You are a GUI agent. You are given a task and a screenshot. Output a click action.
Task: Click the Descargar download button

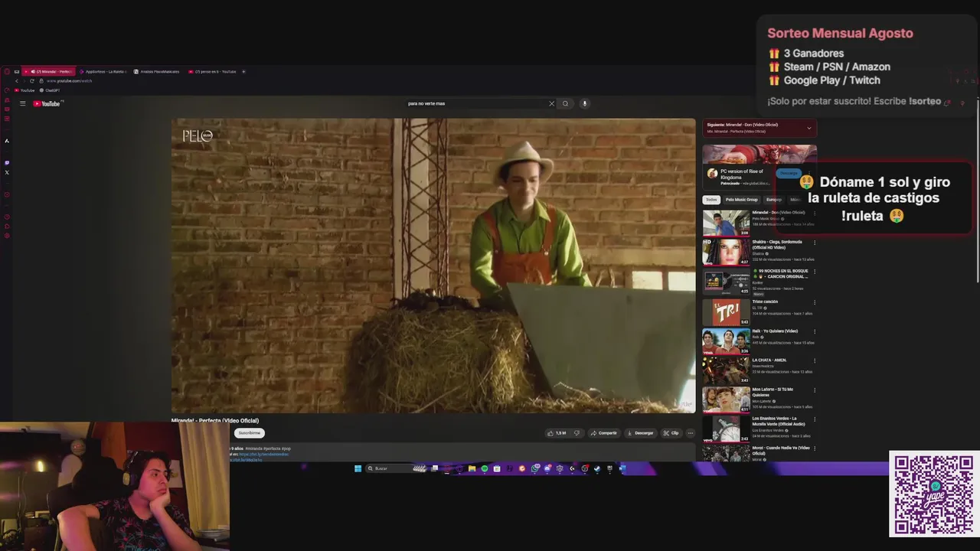(x=640, y=433)
